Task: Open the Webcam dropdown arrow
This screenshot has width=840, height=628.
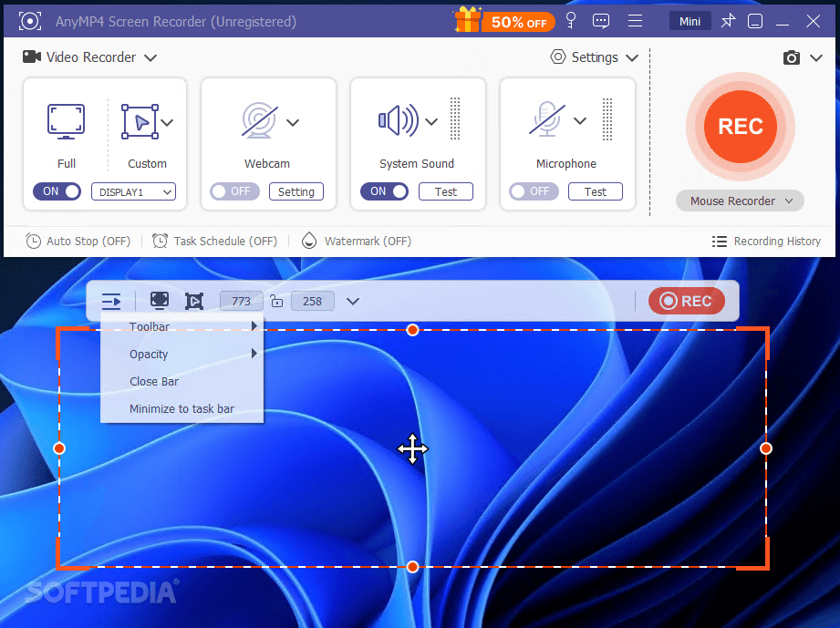Action: click(x=293, y=123)
